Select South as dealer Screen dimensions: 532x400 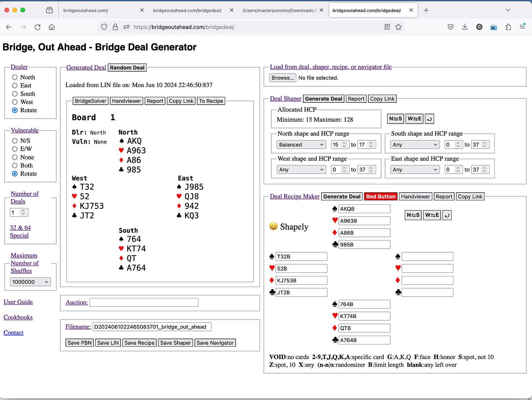click(15, 94)
